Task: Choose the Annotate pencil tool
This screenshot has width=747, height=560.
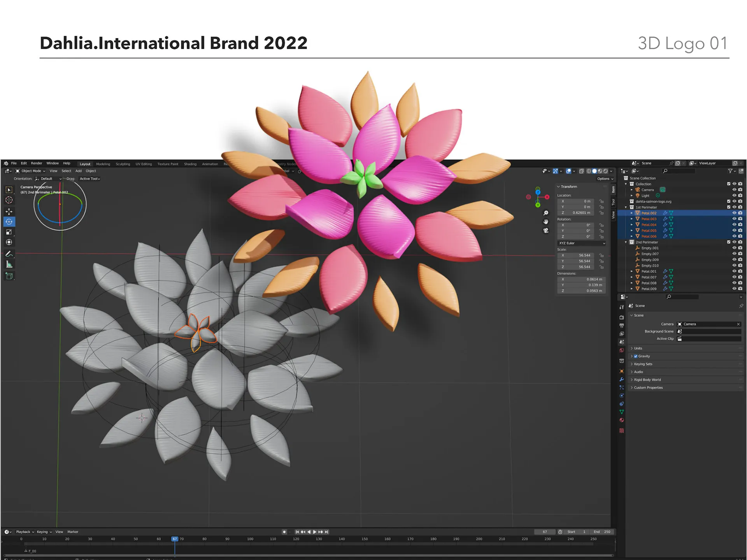Action: pos(9,254)
